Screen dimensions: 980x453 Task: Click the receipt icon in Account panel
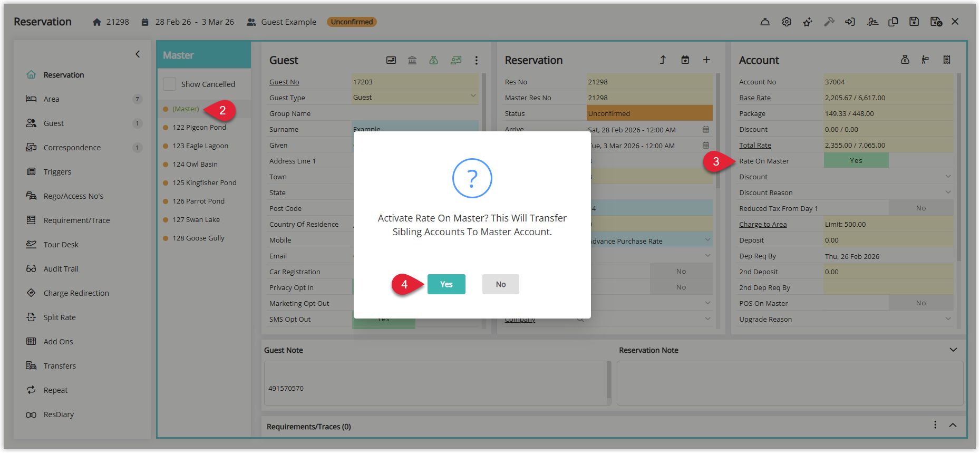point(947,60)
